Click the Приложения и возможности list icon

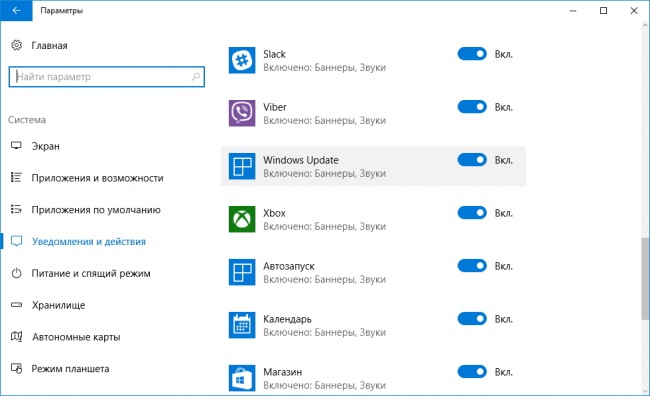point(16,177)
